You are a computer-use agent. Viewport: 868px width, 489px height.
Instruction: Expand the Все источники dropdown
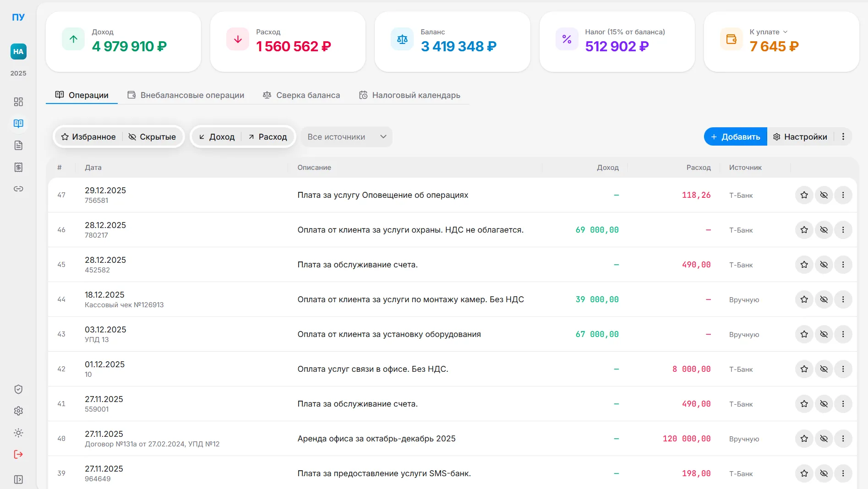pyautogui.click(x=346, y=137)
